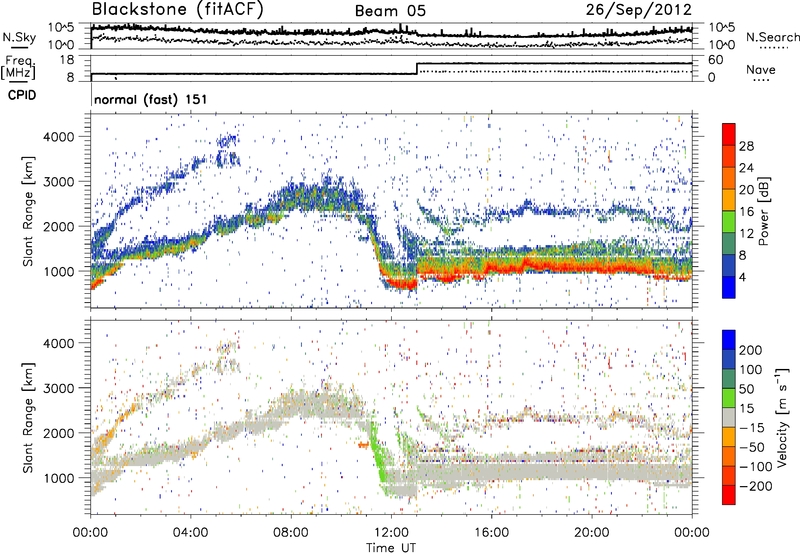Screen dimensions: 800x554
Task: Click the title 'Blackstone (fitACF)'
Action: [x=178, y=10]
